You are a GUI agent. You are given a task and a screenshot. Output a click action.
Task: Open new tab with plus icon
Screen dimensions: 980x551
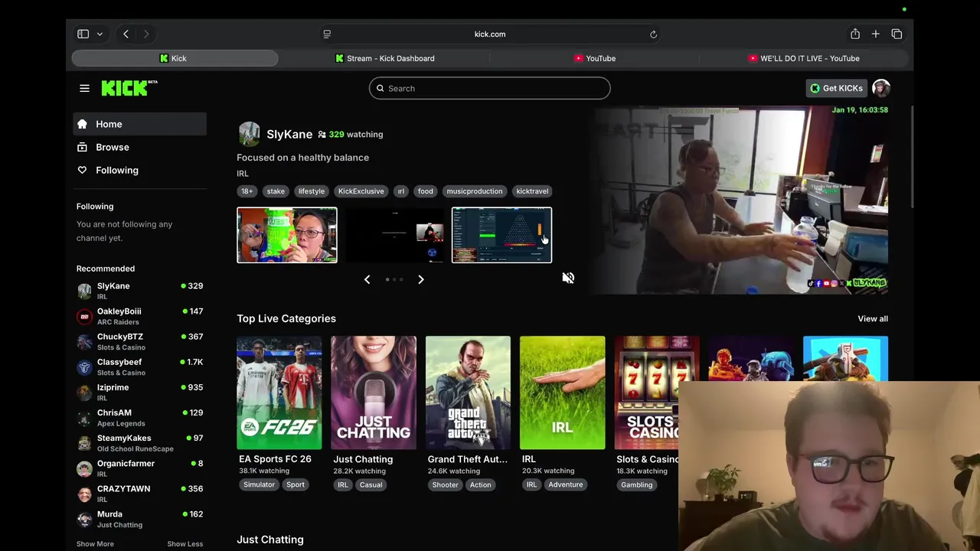coord(875,34)
